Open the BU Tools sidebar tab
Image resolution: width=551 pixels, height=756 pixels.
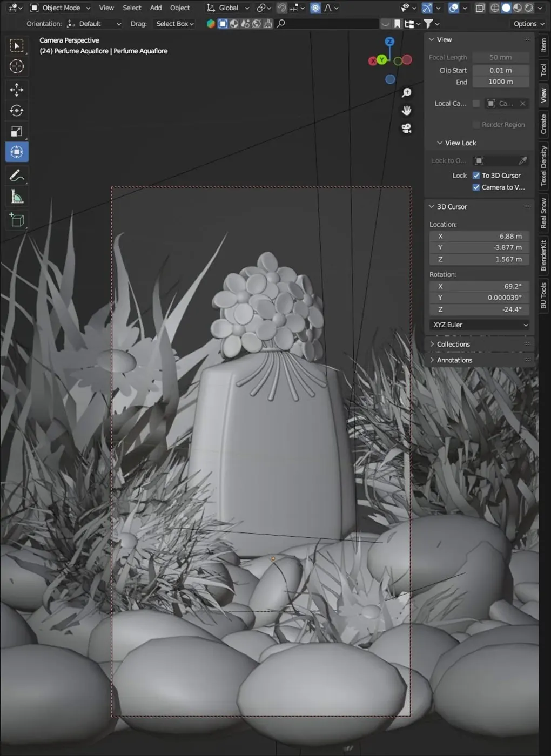tap(544, 295)
